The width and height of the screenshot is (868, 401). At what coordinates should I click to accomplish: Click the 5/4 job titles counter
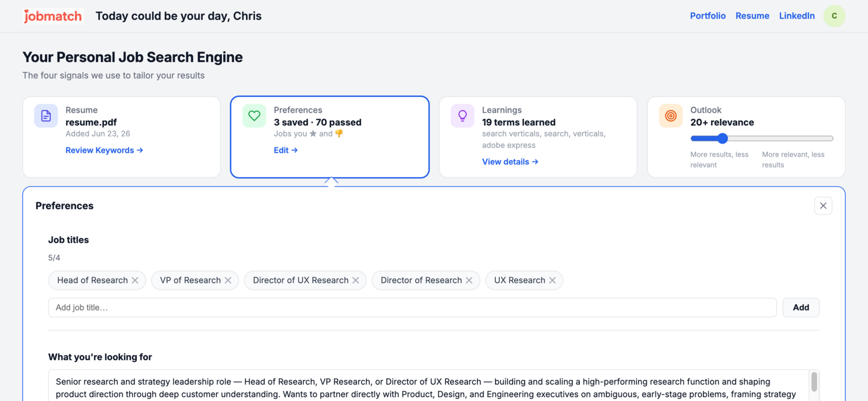(54, 258)
